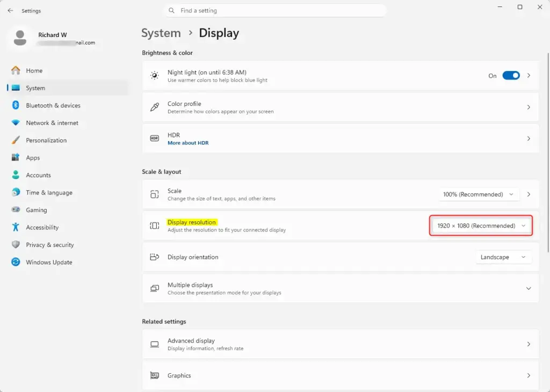Click the Apps icon in sidebar
Screen dimensions: 550x392
coord(16,157)
